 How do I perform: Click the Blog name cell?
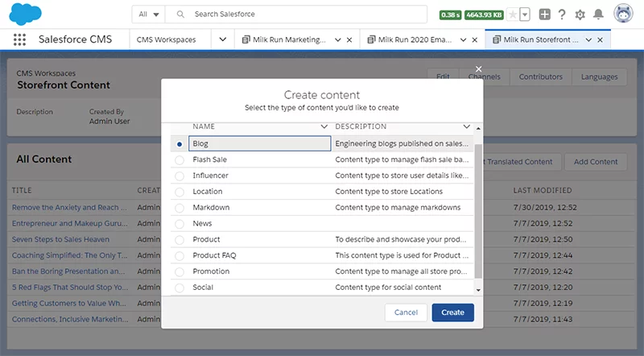click(259, 143)
